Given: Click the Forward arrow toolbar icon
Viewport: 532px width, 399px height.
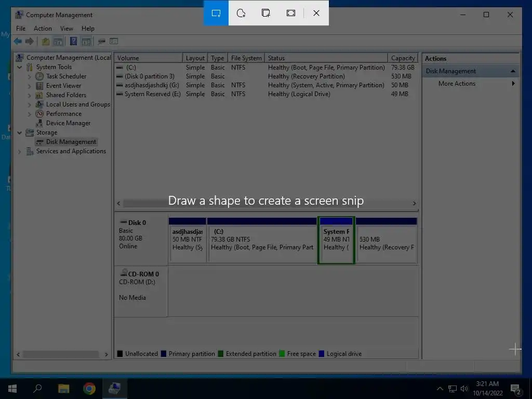Looking at the screenshot, I should (30, 42).
